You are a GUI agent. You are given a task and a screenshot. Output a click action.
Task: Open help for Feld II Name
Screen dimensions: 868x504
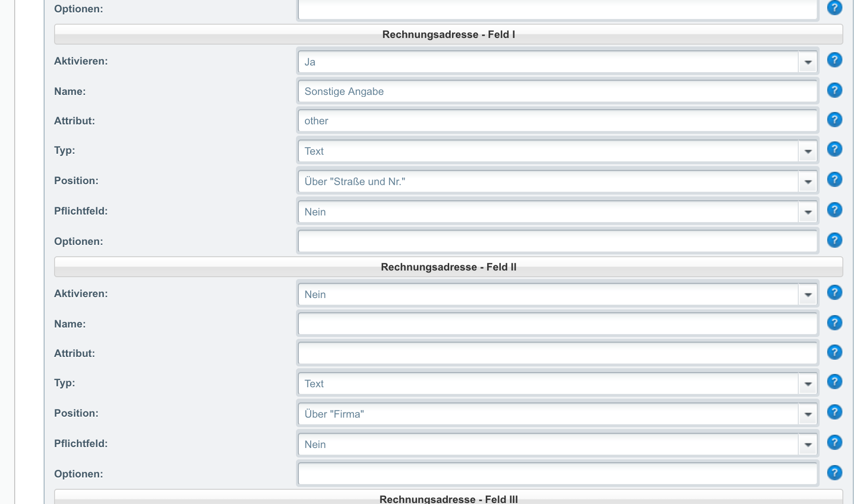834,323
